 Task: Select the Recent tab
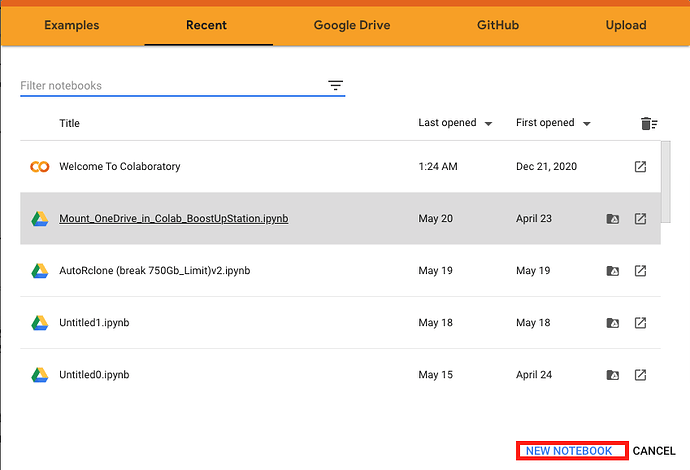coord(206,25)
